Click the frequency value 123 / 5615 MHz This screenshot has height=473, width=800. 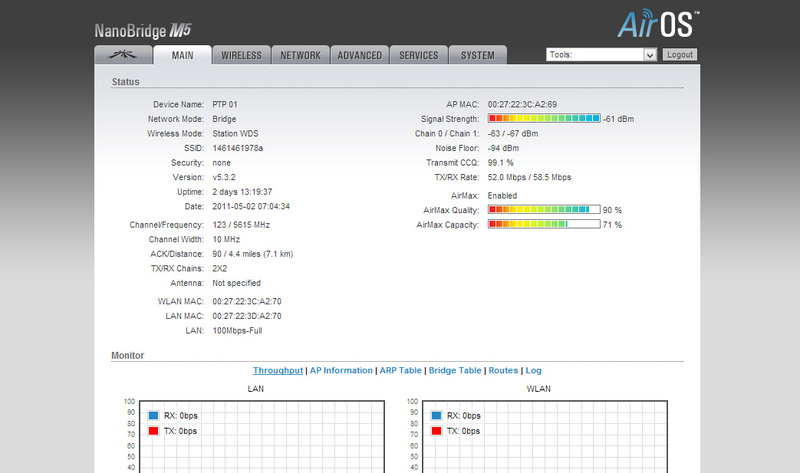pyautogui.click(x=241, y=225)
